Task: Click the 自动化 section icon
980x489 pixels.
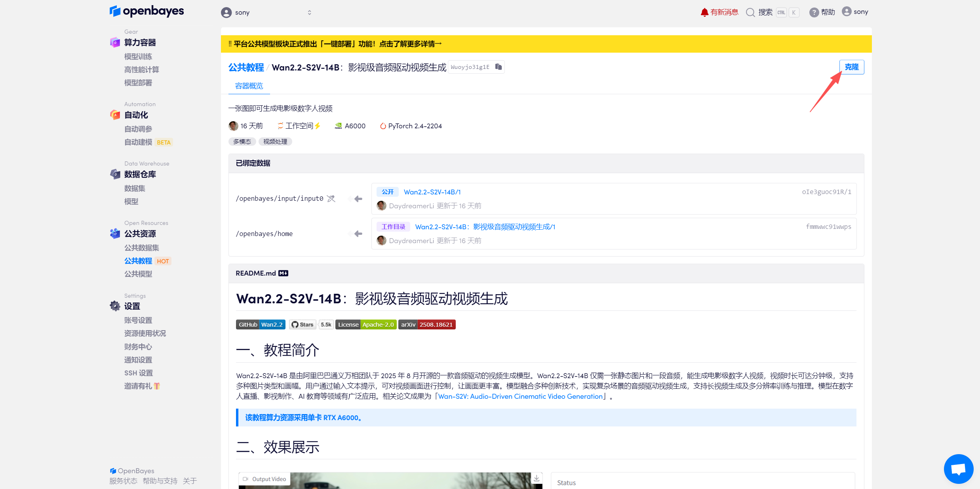Action: 115,115
